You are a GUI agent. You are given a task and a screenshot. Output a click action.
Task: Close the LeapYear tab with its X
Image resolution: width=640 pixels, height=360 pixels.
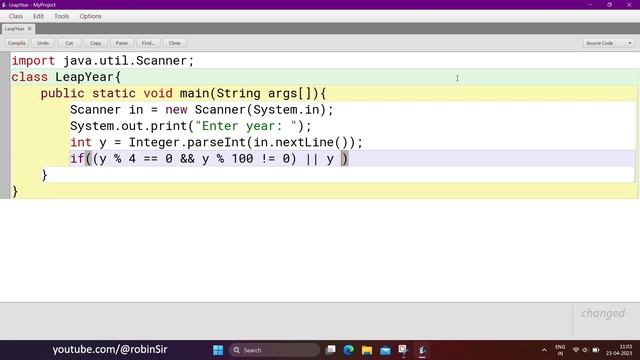click(x=29, y=29)
